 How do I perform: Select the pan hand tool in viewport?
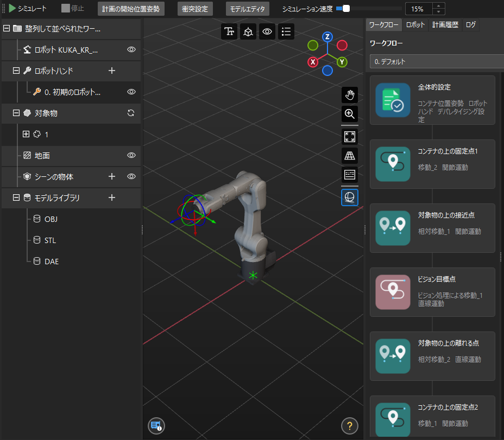tap(349, 95)
